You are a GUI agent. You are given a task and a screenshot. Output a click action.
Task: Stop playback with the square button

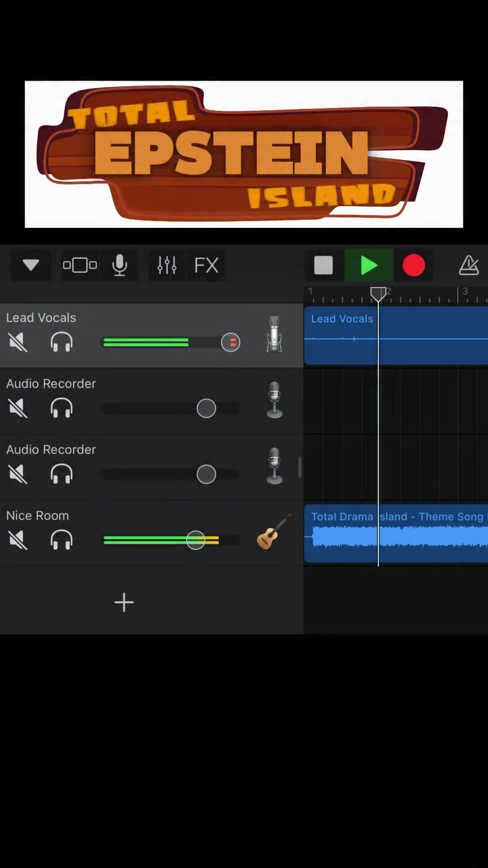click(x=323, y=265)
